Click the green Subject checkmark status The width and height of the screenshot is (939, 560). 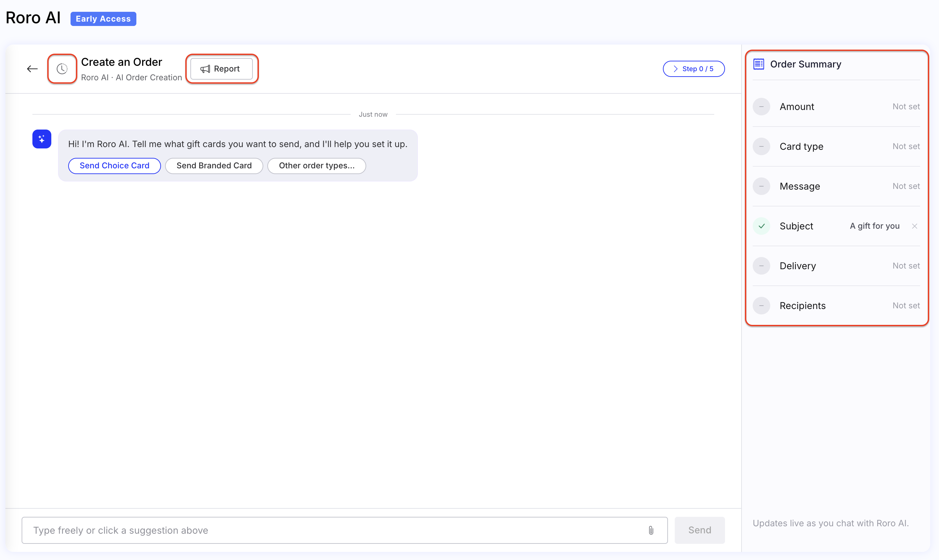pos(761,226)
